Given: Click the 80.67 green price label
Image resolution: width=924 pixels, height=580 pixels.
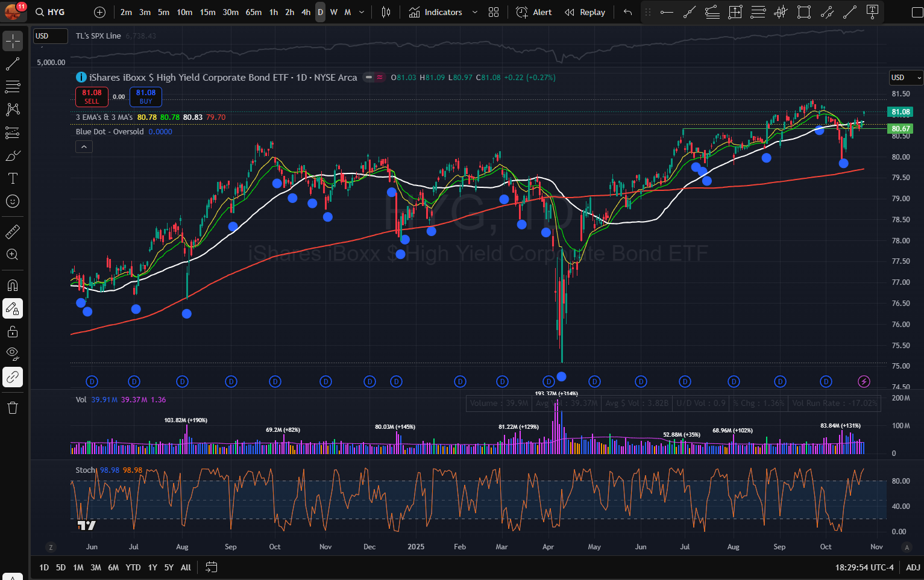Looking at the screenshot, I should coord(900,128).
